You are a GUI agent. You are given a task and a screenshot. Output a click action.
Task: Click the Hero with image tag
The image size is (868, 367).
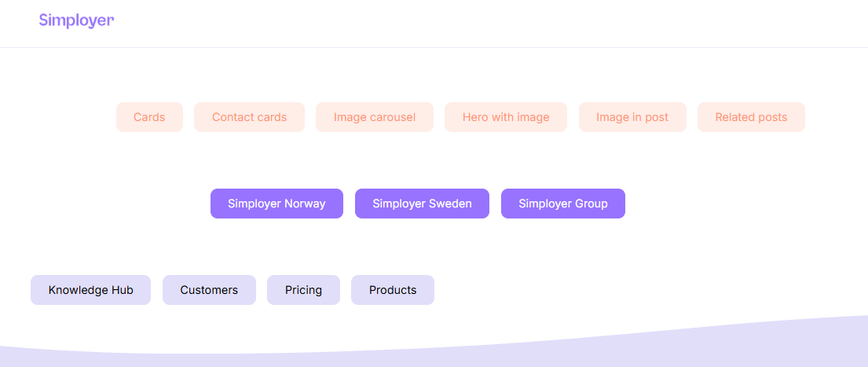tap(506, 117)
